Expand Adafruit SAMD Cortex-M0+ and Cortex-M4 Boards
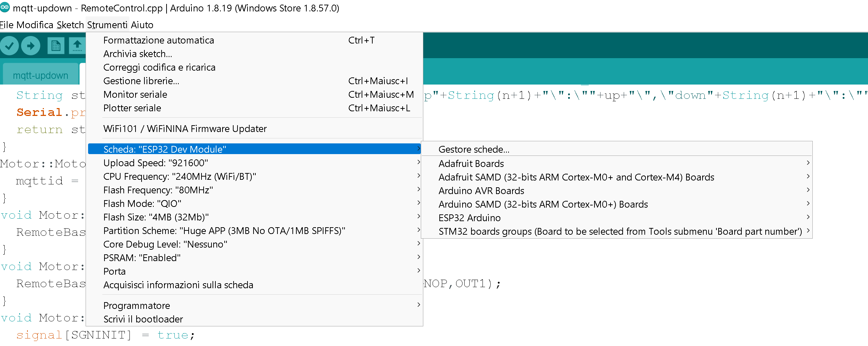Screen dimensions: 868x346 click(x=617, y=177)
